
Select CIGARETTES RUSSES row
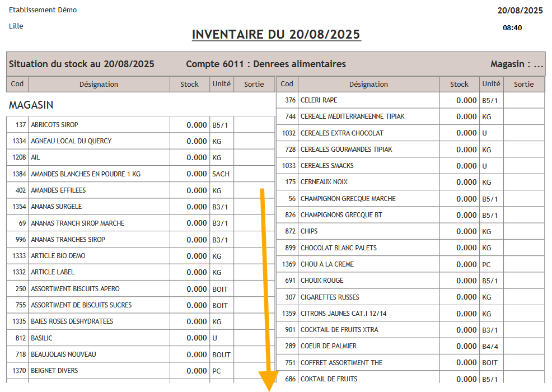pos(330,297)
